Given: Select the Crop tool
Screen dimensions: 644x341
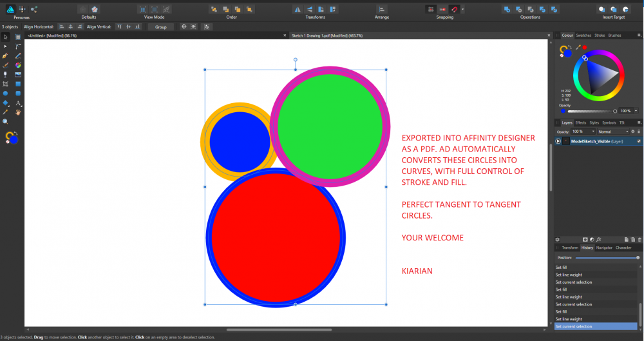Looking at the screenshot, I should point(5,84).
